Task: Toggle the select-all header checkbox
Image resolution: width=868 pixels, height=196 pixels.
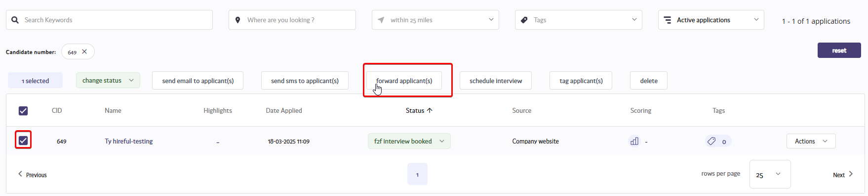Action: 23,111
